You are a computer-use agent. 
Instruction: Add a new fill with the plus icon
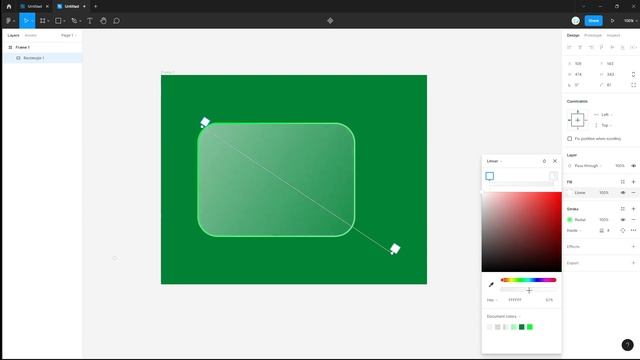pos(633,182)
